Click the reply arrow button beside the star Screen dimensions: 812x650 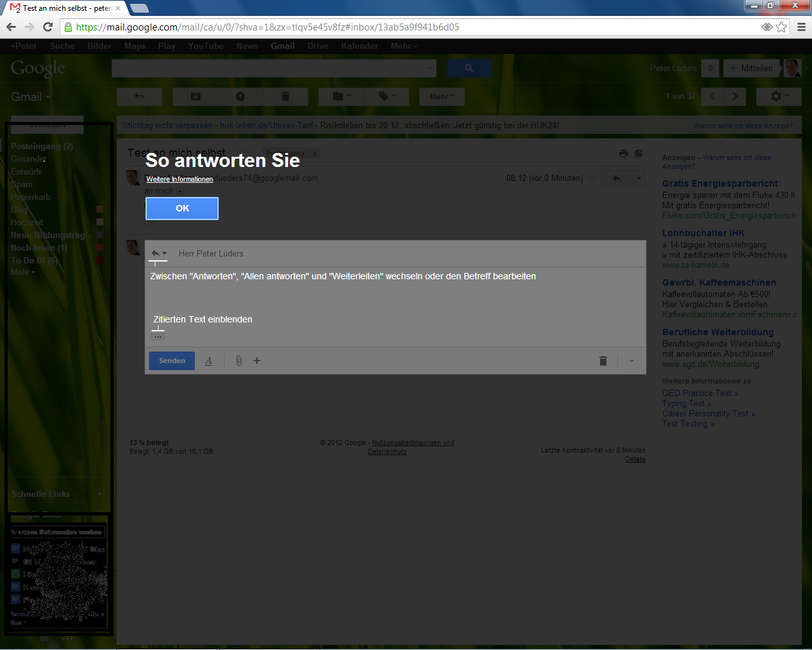click(x=617, y=178)
